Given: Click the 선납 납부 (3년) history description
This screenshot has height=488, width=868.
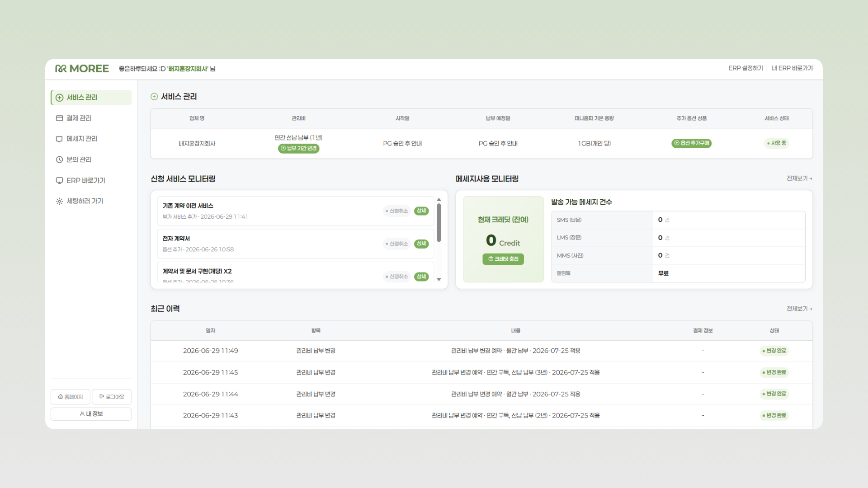Looking at the screenshot, I should coord(515,373).
